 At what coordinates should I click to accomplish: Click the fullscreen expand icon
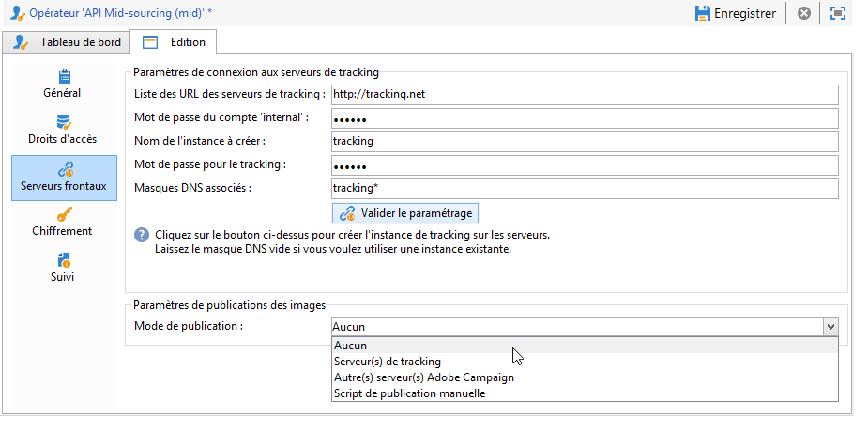[x=838, y=13]
